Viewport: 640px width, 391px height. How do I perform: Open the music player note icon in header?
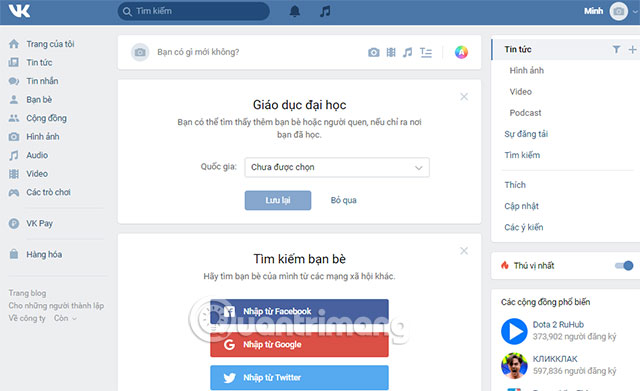tap(325, 11)
